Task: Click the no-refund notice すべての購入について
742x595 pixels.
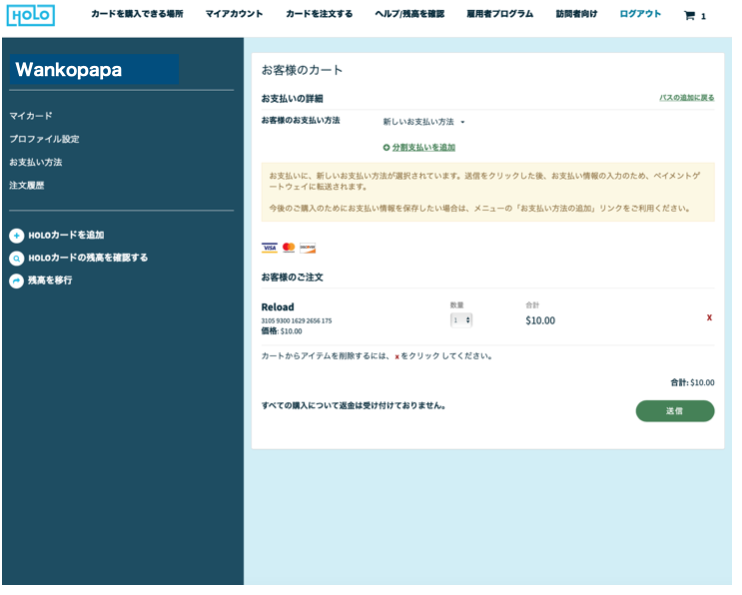Action: point(353,406)
